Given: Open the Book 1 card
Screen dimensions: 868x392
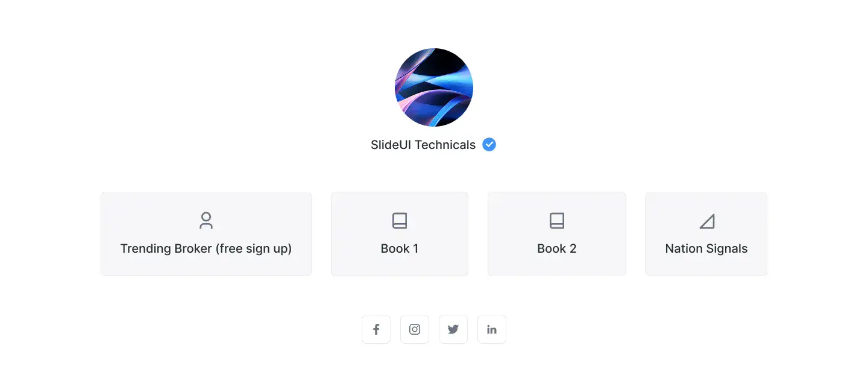Looking at the screenshot, I should (400, 234).
